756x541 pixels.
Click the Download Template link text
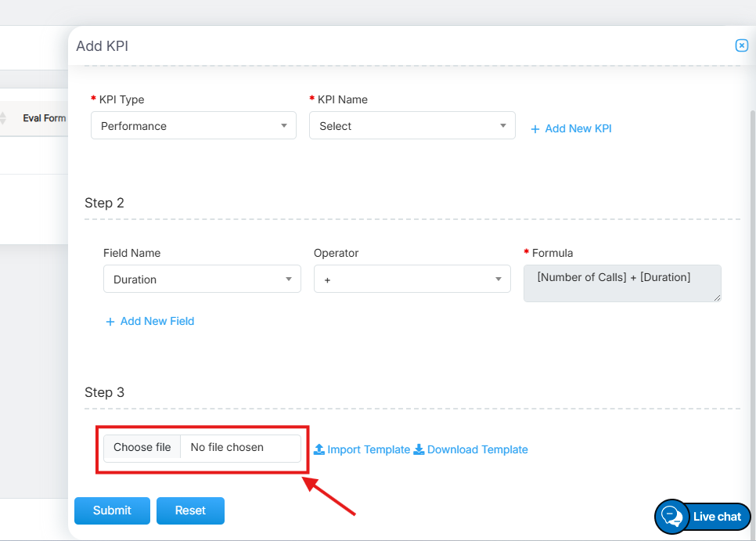tap(477, 449)
